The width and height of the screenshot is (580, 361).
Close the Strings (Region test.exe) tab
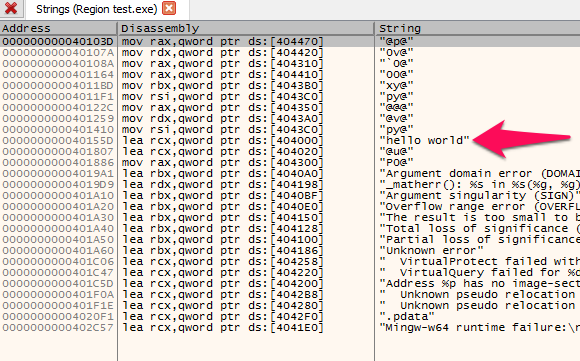tap(169, 8)
